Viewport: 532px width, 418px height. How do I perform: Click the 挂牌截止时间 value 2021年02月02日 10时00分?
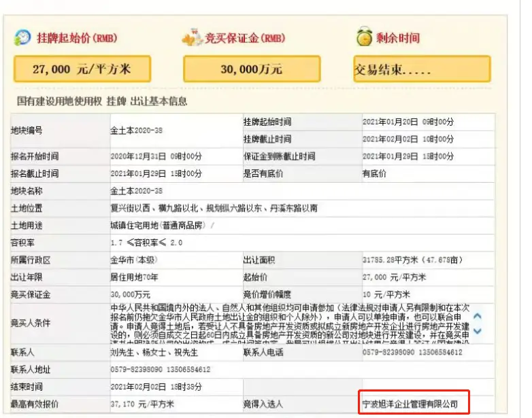[408, 139]
